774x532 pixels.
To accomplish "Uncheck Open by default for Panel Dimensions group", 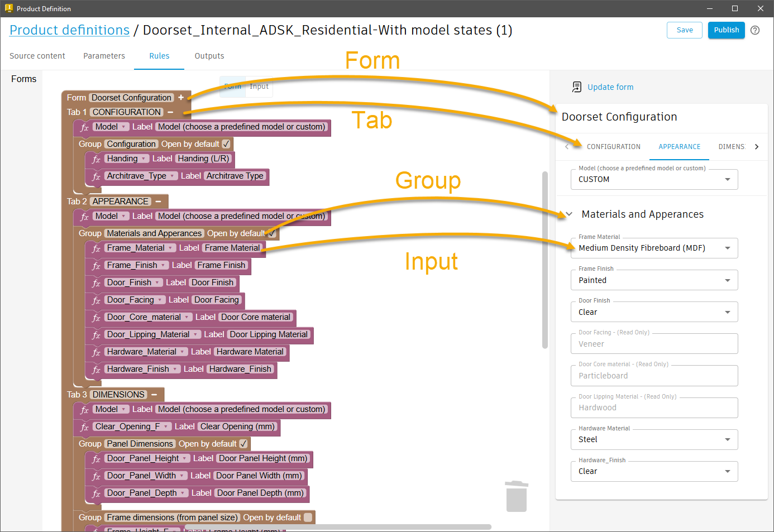I will pyautogui.click(x=243, y=444).
